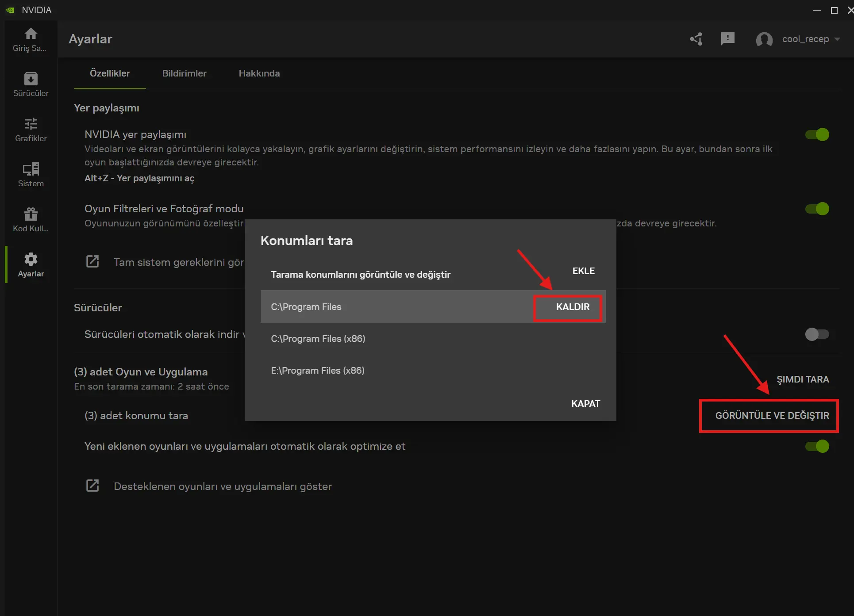The height and width of the screenshot is (616, 854).
Task: Open Tam sistem gereklerini görüntüle link
Action: 179,262
